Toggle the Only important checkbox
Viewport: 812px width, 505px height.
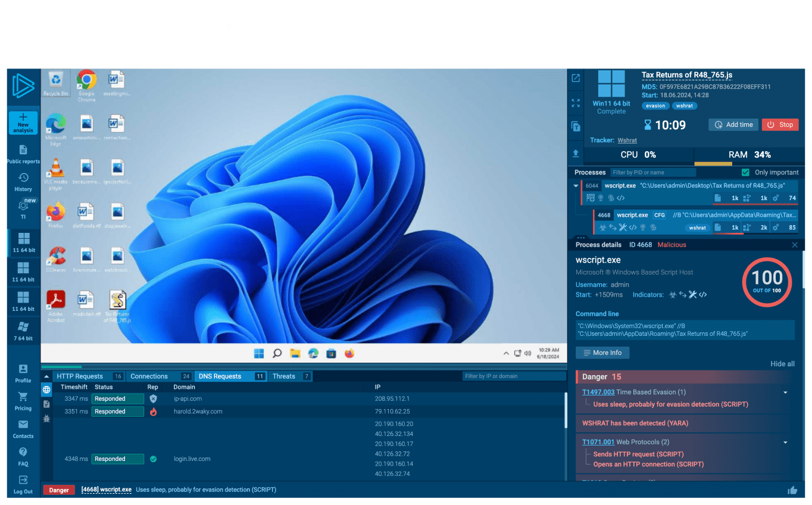745,172
